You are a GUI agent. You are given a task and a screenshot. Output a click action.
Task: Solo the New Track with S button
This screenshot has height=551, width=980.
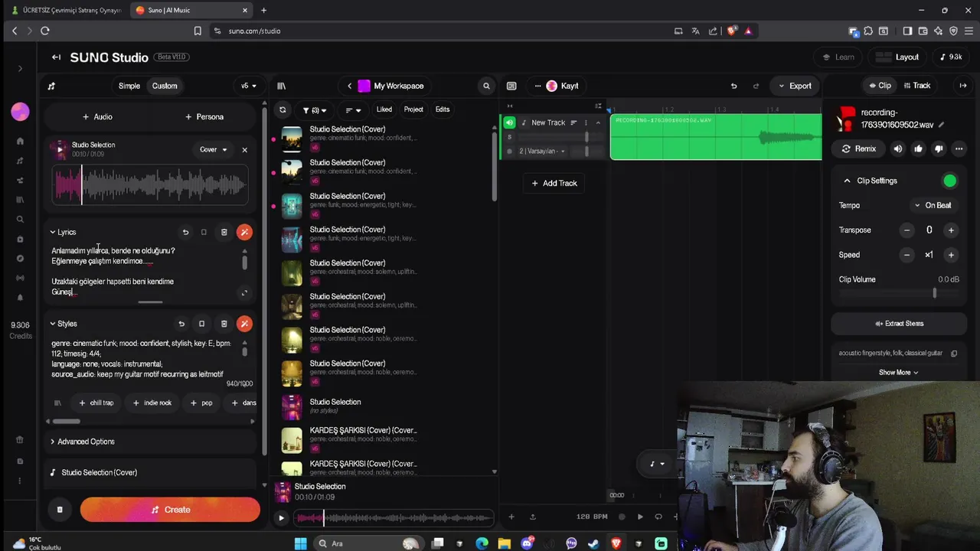[x=509, y=137]
